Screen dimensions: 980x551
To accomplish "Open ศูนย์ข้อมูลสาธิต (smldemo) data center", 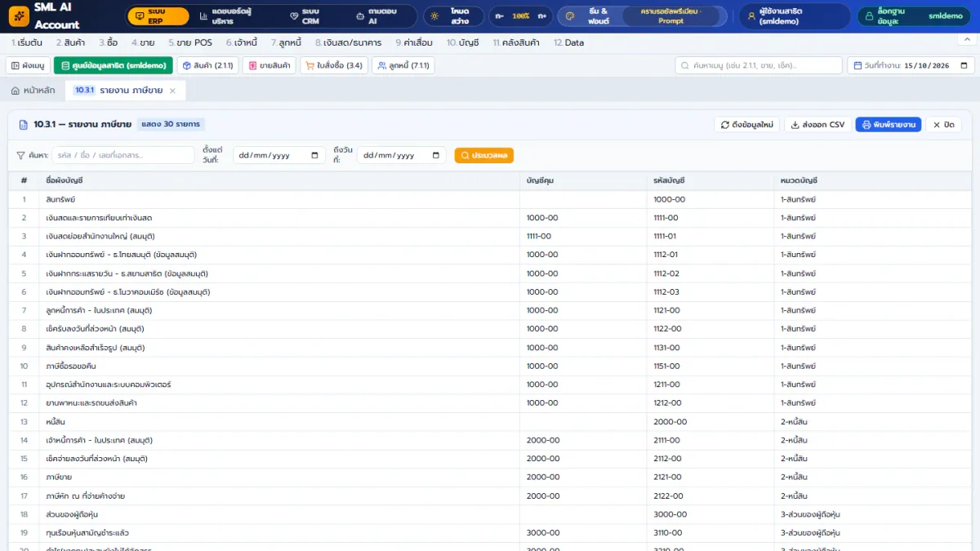I will [x=114, y=65].
